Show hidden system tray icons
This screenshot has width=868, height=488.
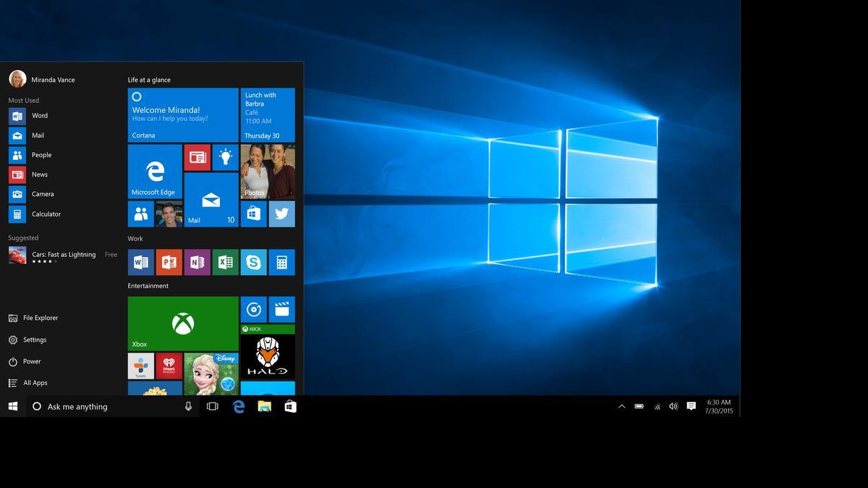[621, 406]
